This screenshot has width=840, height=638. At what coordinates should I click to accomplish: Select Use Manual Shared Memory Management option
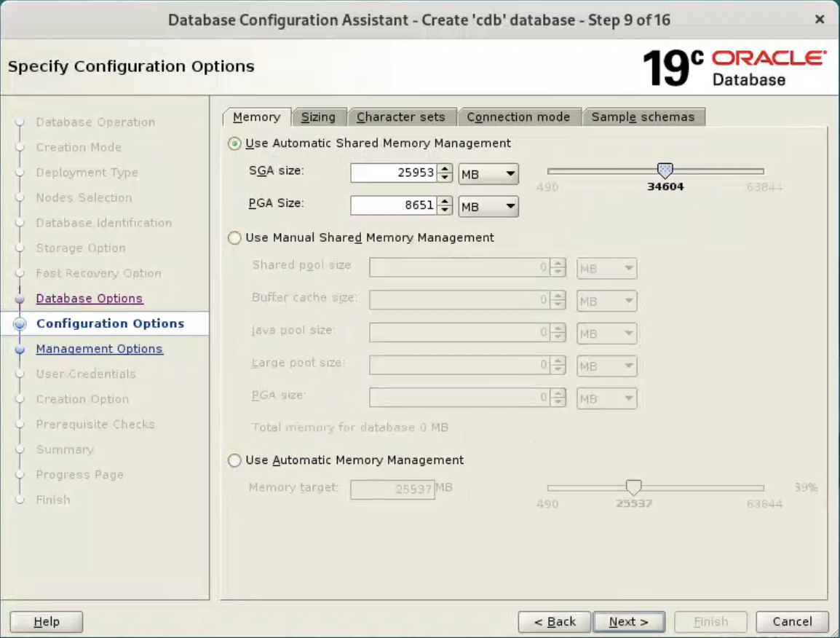pos(234,238)
